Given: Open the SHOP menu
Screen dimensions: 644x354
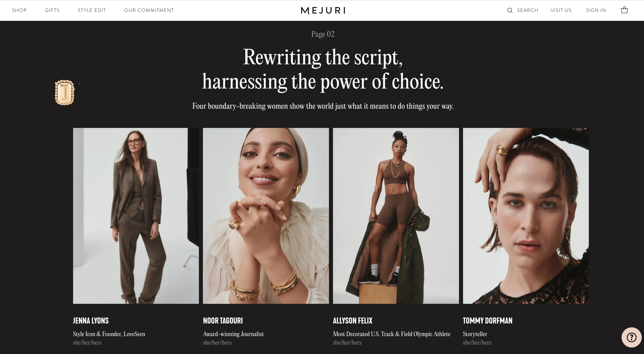Looking at the screenshot, I should pyautogui.click(x=19, y=10).
